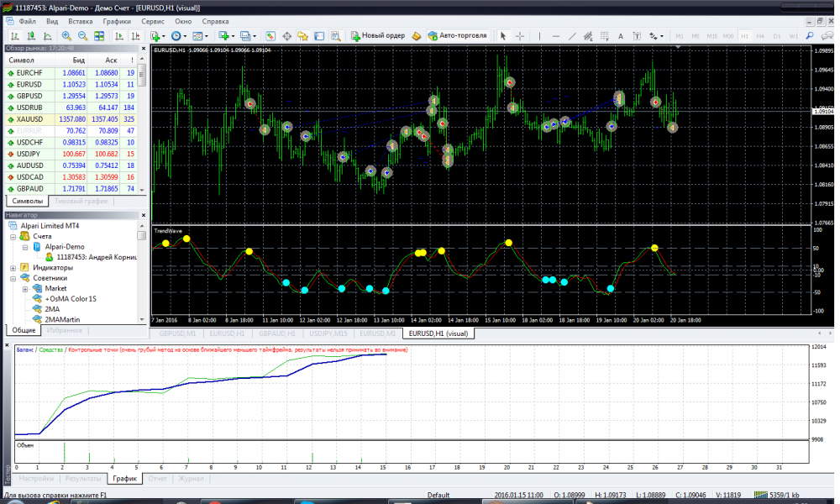Toggle the Market Watch panel button
Screen dimensions: 840x504
click(270, 36)
